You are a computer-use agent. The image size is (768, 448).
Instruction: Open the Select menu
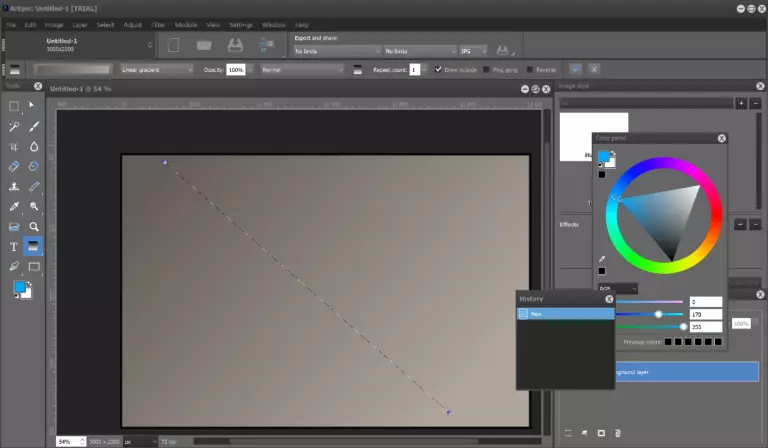[x=105, y=25]
